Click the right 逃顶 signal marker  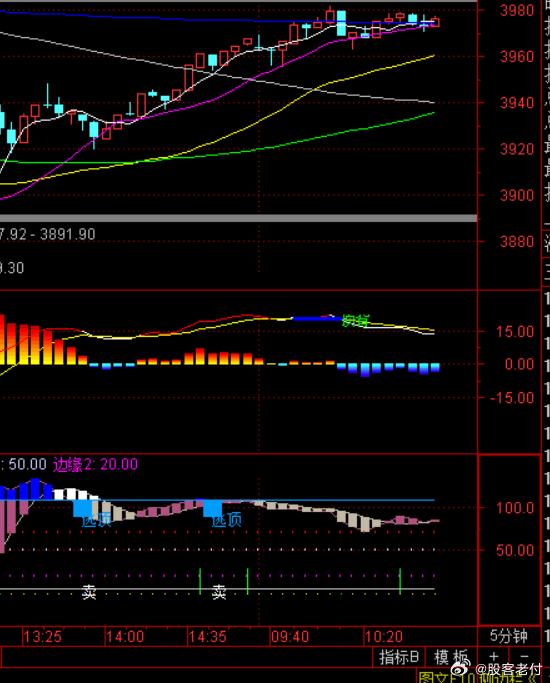coord(226,520)
